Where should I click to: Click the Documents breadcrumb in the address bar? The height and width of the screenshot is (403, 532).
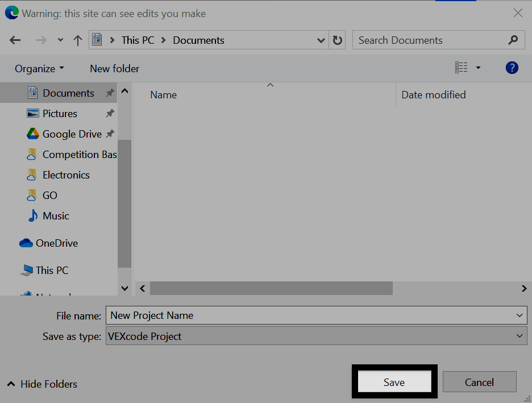tap(198, 40)
